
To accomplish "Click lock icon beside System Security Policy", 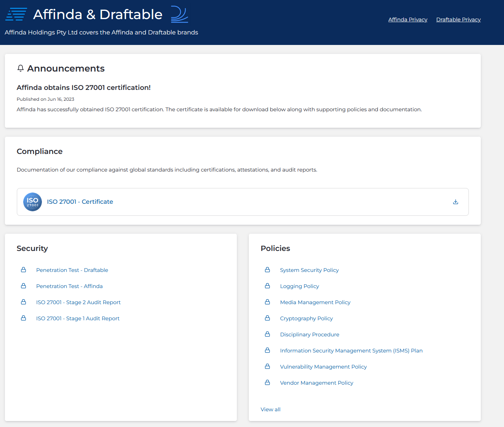I will tap(268, 270).
